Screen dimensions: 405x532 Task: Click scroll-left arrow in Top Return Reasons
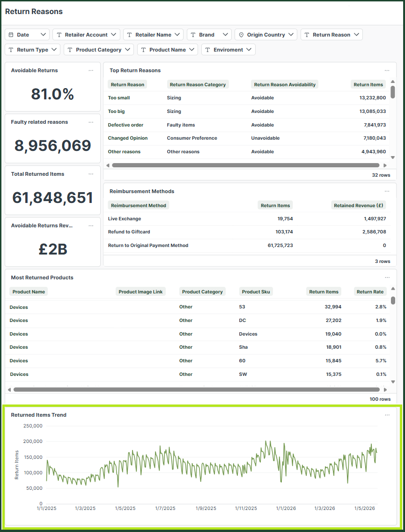pyautogui.click(x=108, y=165)
